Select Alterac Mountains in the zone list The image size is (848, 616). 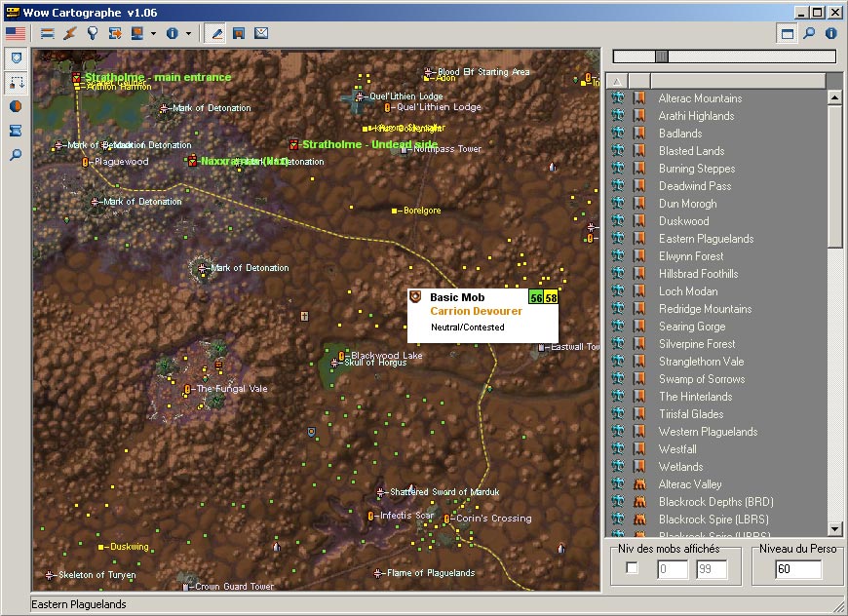[x=700, y=98]
